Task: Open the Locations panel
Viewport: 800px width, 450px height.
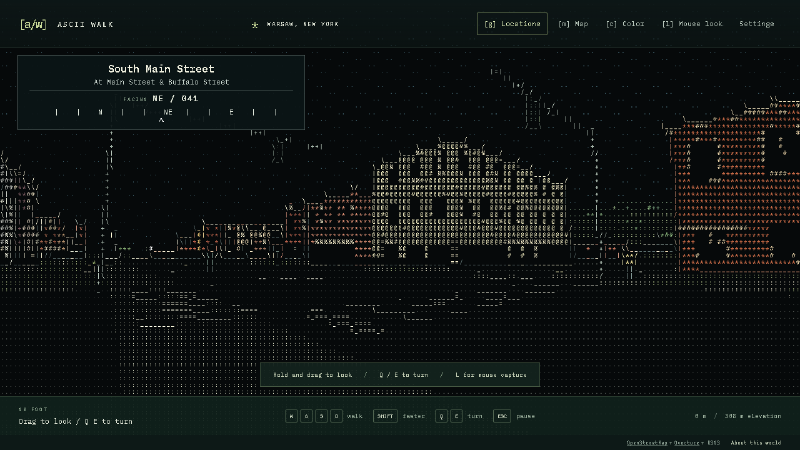Action: pyautogui.click(x=512, y=23)
